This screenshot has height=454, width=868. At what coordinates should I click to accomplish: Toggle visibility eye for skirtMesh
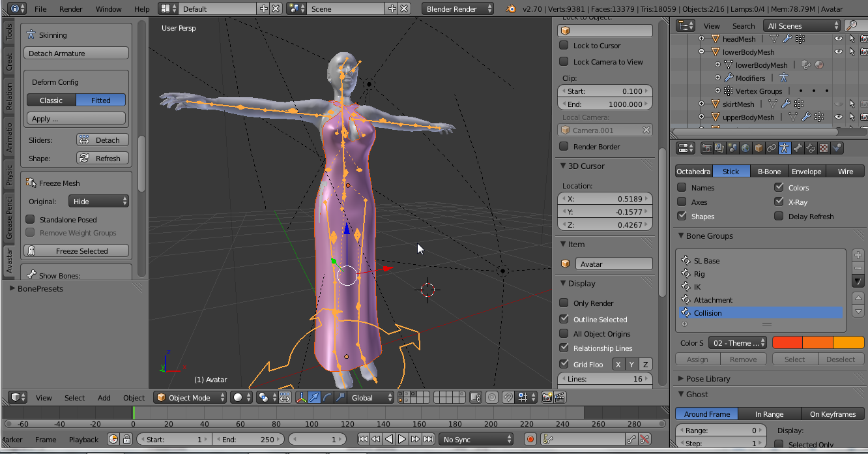coord(839,104)
